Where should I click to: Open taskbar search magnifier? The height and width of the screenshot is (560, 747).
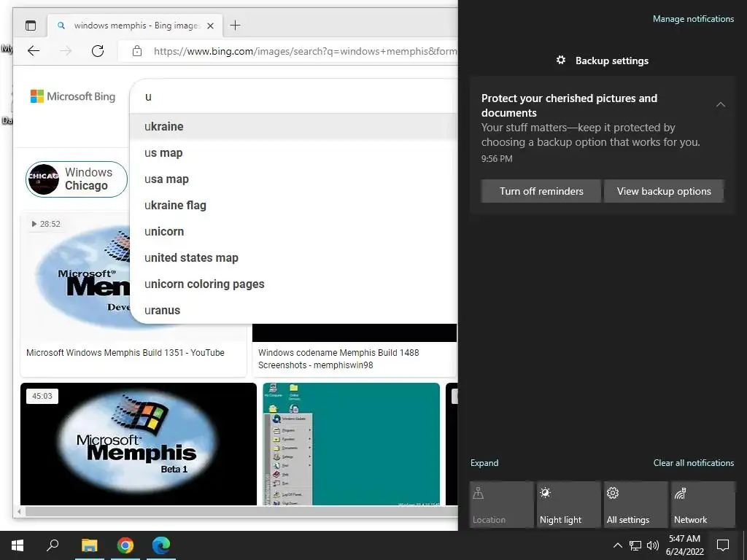(53, 545)
